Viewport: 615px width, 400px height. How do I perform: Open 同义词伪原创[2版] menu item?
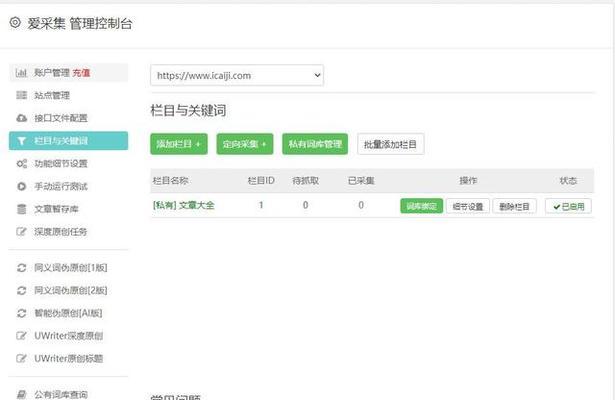(68, 291)
